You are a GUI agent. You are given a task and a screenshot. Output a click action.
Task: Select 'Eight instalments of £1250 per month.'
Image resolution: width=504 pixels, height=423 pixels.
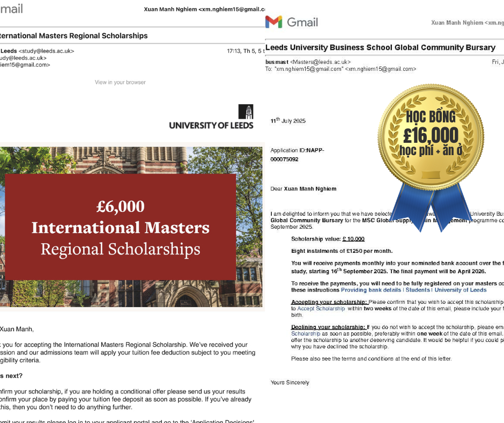coord(342,251)
